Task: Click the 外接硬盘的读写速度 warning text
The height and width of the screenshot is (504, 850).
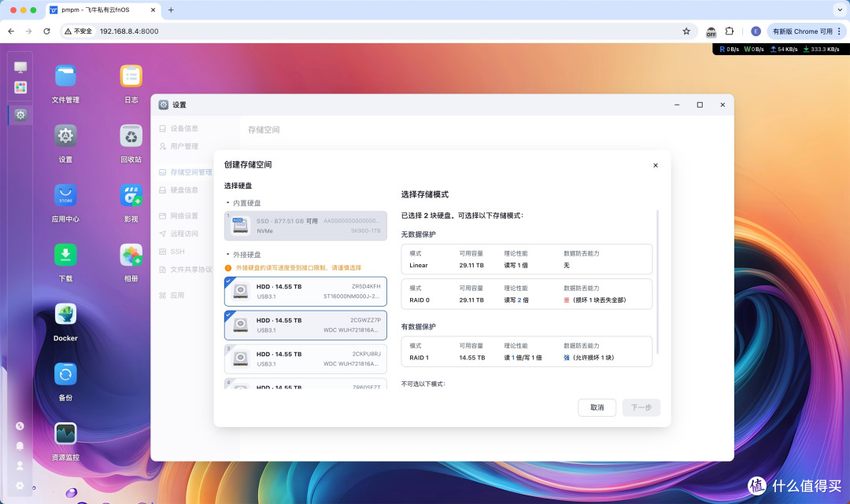Action: click(x=298, y=268)
